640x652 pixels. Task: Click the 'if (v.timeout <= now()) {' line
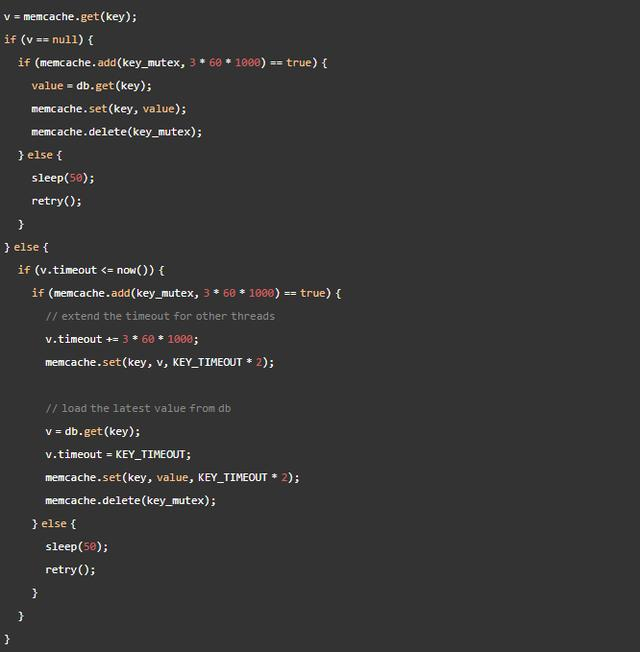pyautogui.click(x=91, y=270)
